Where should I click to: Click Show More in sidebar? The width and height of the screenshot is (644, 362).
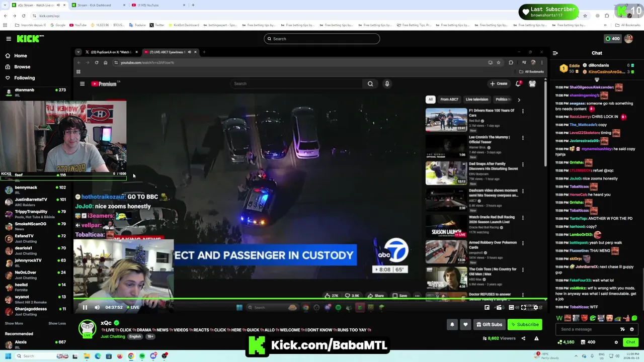pyautogui.click(x=14, y=324)
